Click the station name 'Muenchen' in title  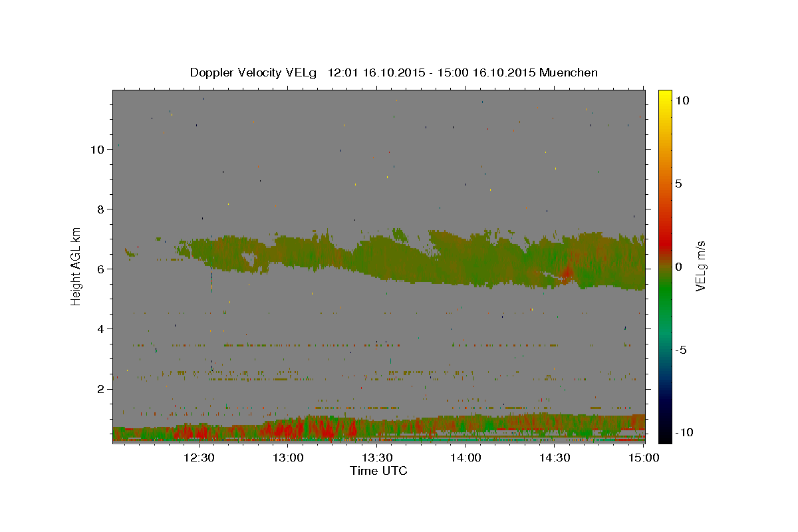[x=569, y=72]
